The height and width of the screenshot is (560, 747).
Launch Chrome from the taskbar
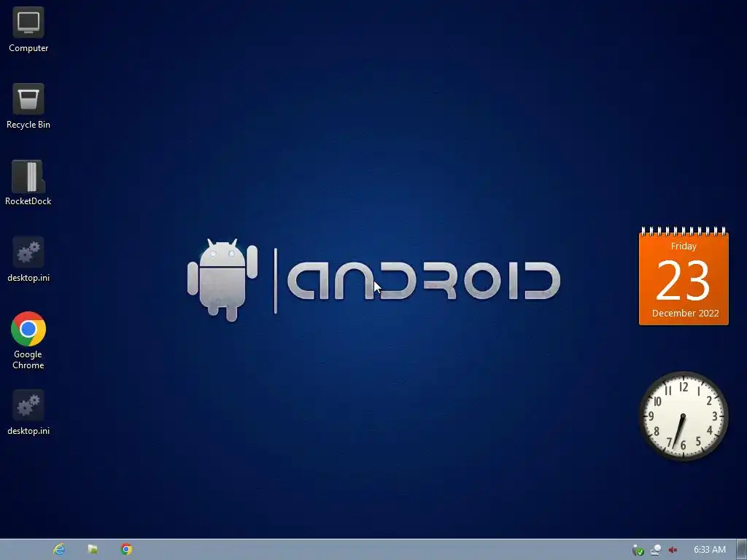coord(126,549)
